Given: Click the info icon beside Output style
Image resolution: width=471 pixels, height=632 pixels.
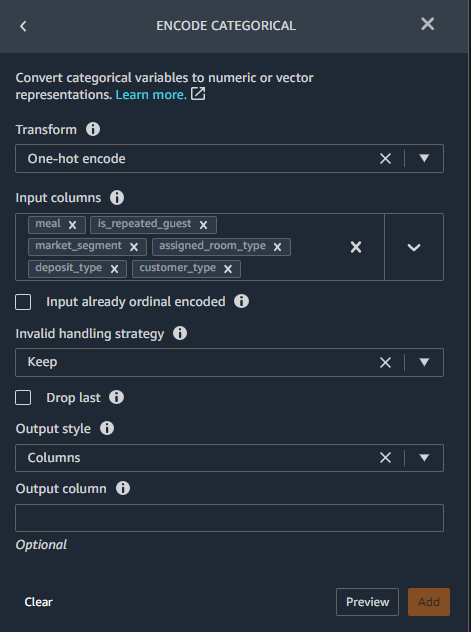Looking at the screenshot, I should point(107,428).
